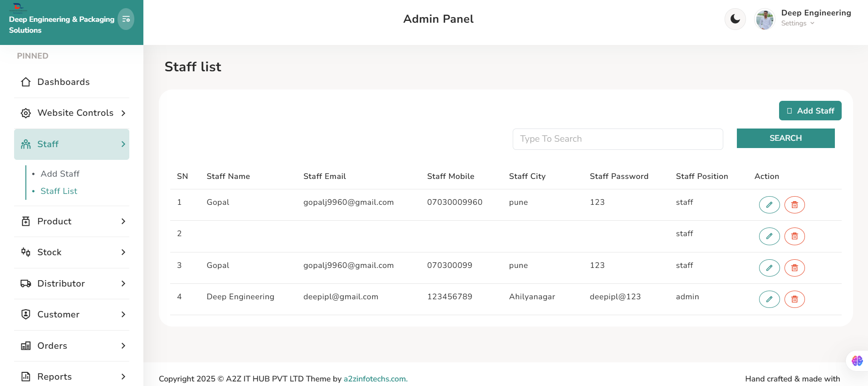Screen dimensions: 868x386
Task: Open the Add Staff submenu item
Action: pyautogui.click(x=60, y=174)
